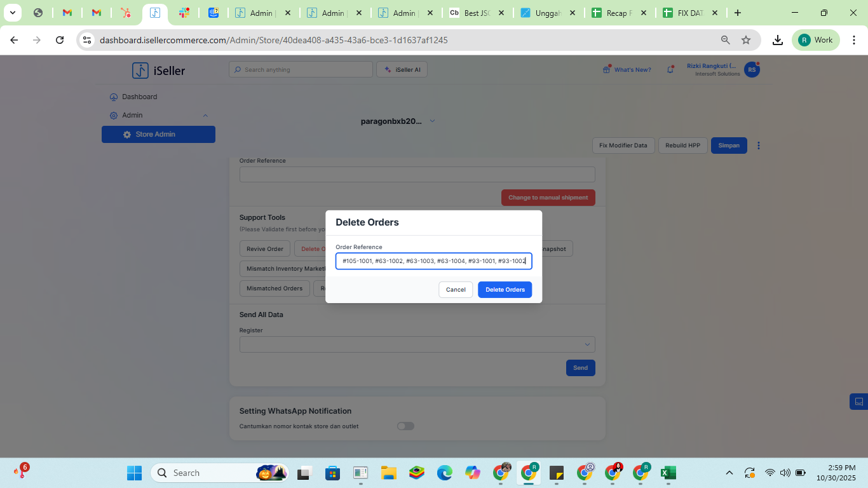Click the three-dot more options icon
The width and height of the screenshot is (868, 488).
(759, 146)
